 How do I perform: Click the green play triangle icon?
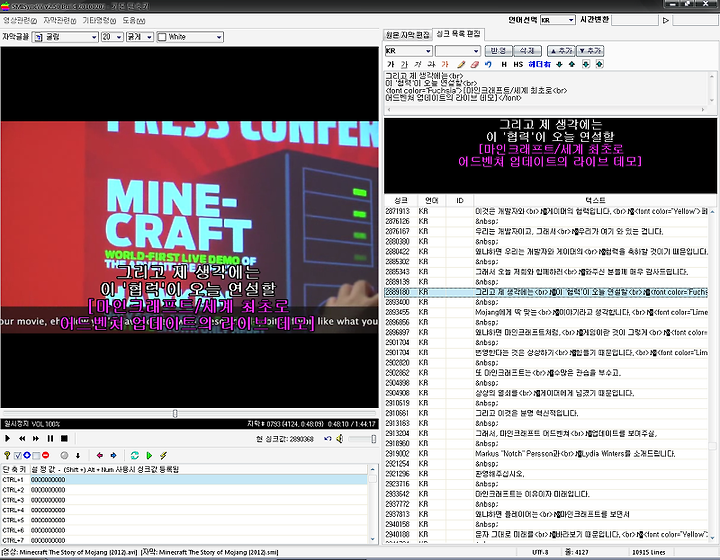point(149,455)
